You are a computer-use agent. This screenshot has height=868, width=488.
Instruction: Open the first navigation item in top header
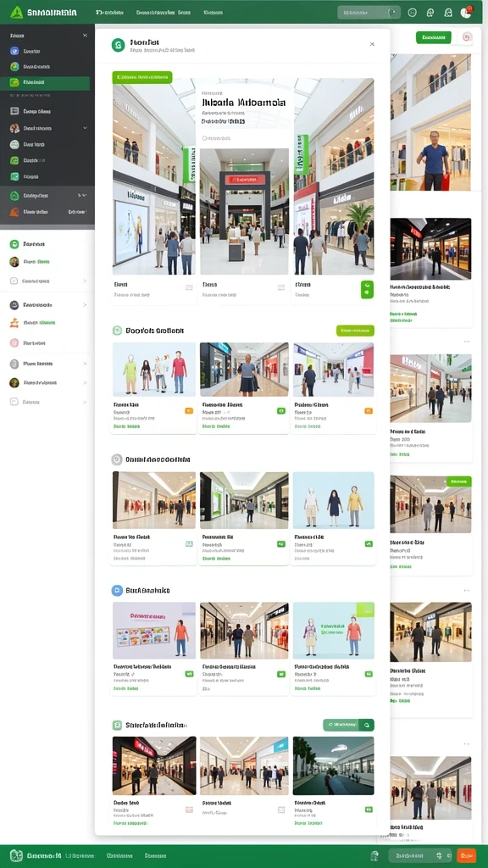click(106, 12)
